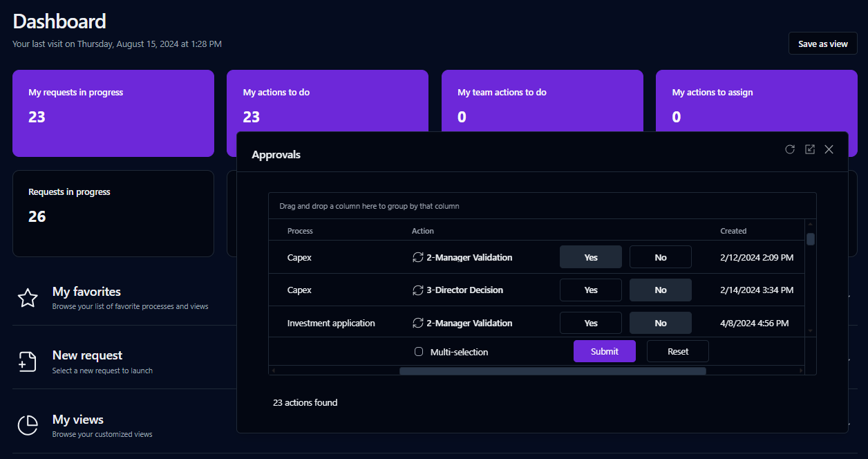Click the New request document icon
The image size is (868, 459).
(28, 362)
